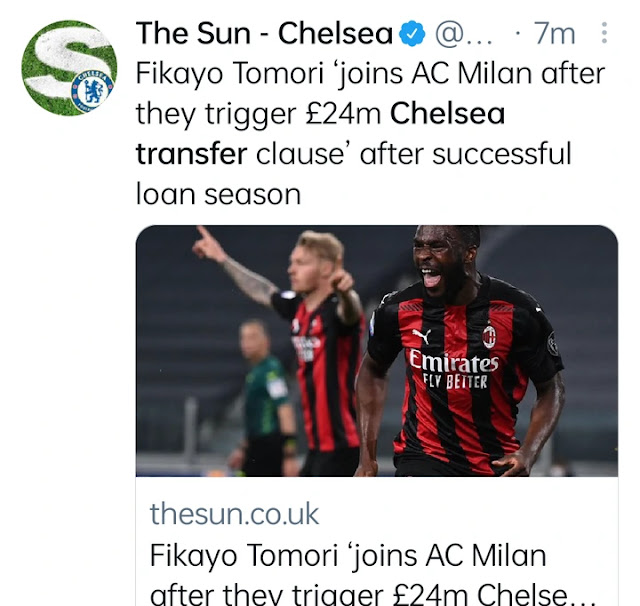Click the Chelsea crest inside the avatar
This screenshot has height=606, width=640.
pyautogui.click(x=91, y=91)
